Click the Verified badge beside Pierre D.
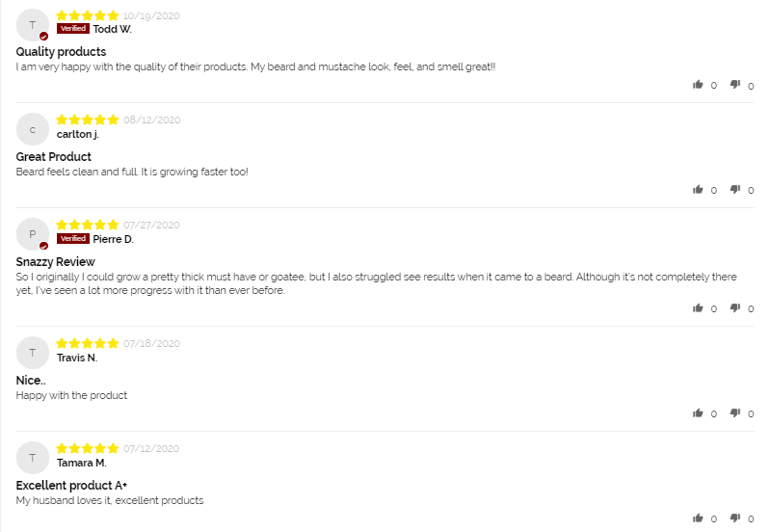 click(x=73, y=238)
